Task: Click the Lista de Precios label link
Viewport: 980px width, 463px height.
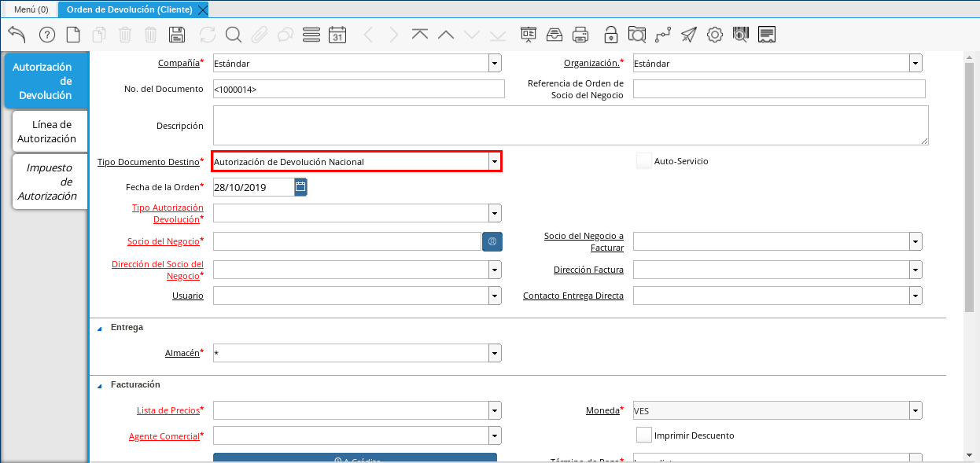Action: pos(168,410)
